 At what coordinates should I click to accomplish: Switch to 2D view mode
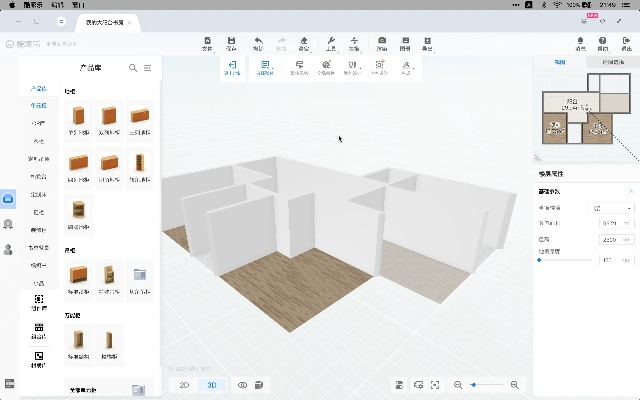click(184, 385)
